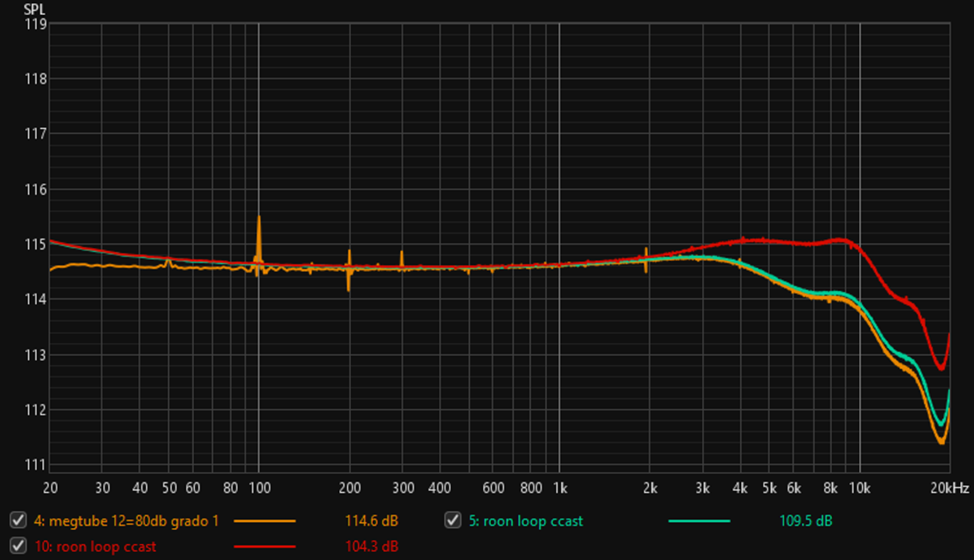Viewport: 974px width, 560px height.
Task: Click the 800 frequency axis label
Action: click(x=531, y=488)
